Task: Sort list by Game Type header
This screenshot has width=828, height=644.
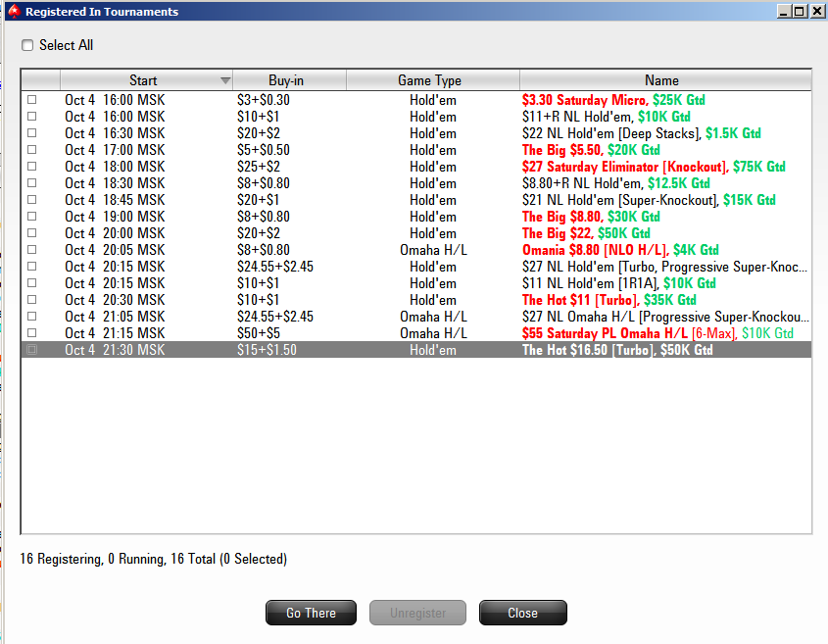Action: (x=433, y=80)
